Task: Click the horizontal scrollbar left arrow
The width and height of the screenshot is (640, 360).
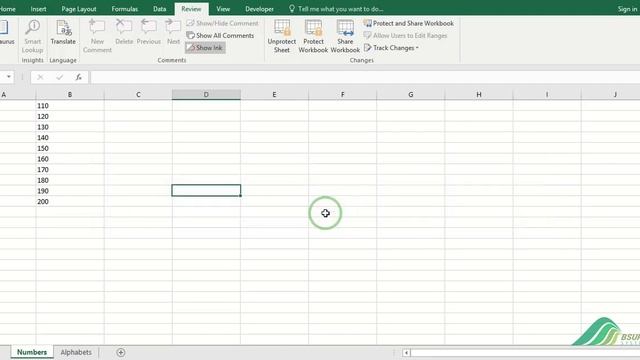Action: 406,353
